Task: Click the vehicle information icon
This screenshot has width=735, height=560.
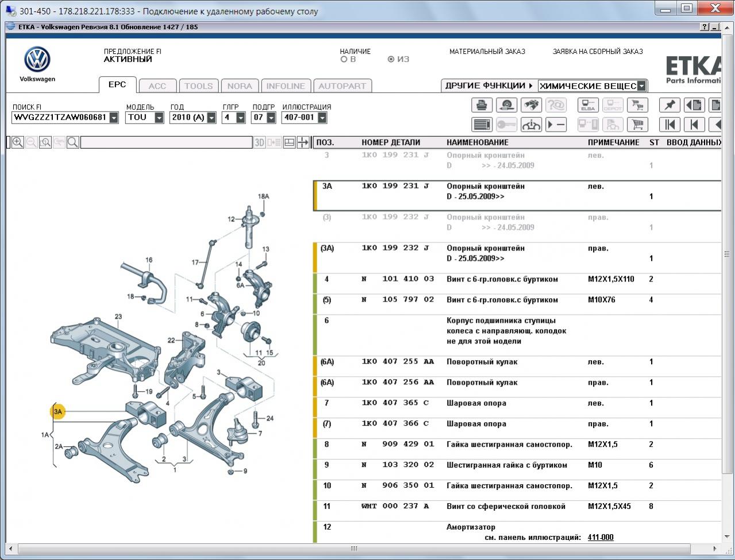Action: (531, 124)
